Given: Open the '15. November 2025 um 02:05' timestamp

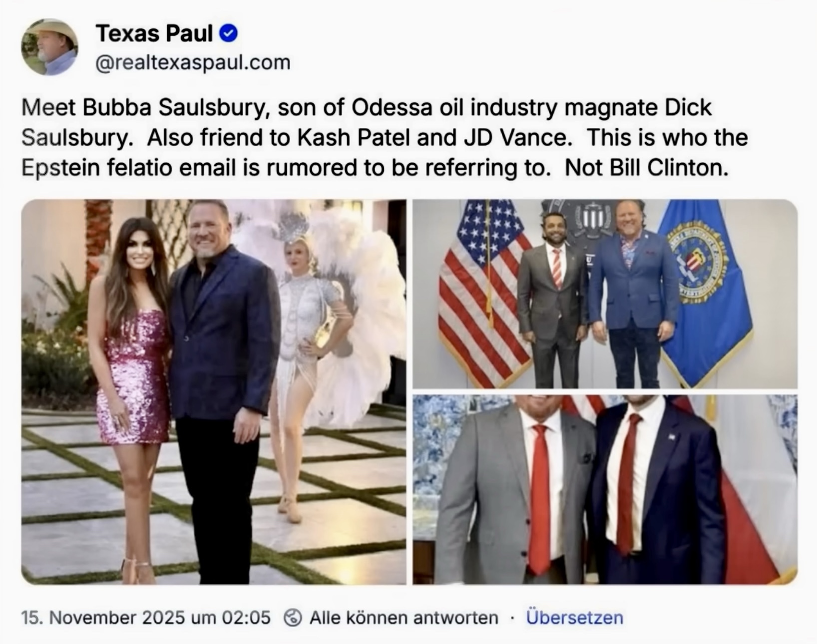Looking at the screenshot, I should [146, 618].
